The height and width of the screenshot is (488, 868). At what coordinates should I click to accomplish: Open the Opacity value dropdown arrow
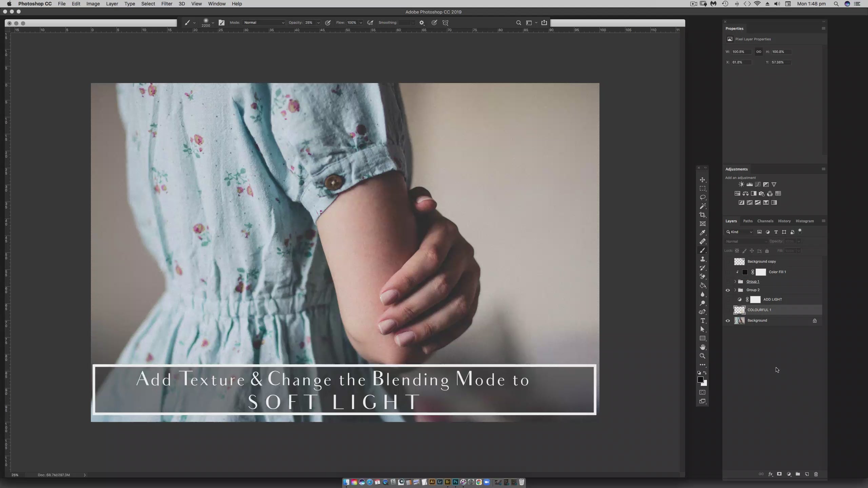[318, 23]
